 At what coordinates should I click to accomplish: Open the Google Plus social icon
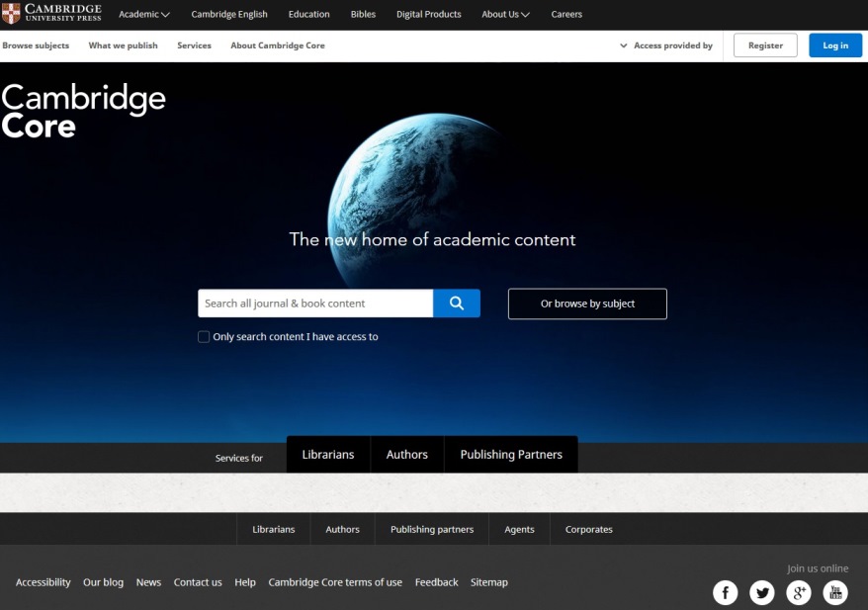[799, 593]
